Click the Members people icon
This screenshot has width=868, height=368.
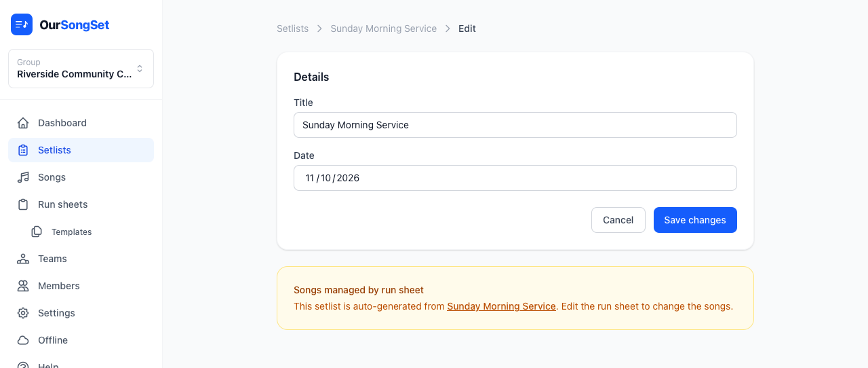point(23,286)
